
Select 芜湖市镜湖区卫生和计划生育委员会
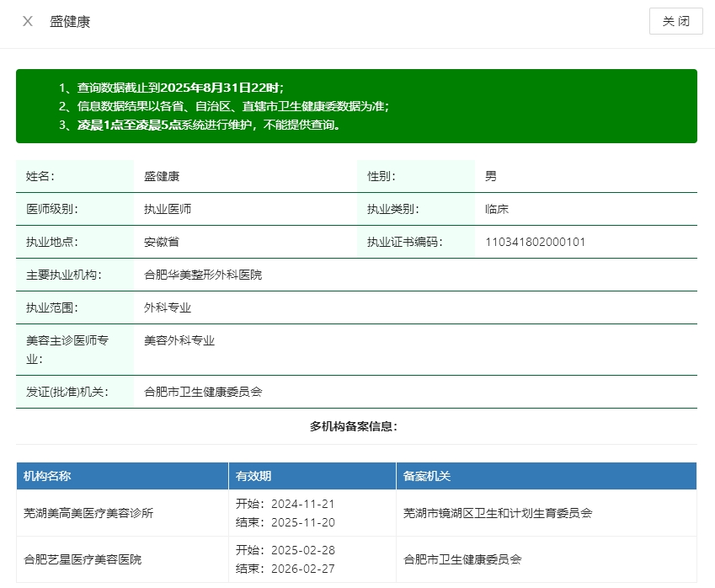498,513
